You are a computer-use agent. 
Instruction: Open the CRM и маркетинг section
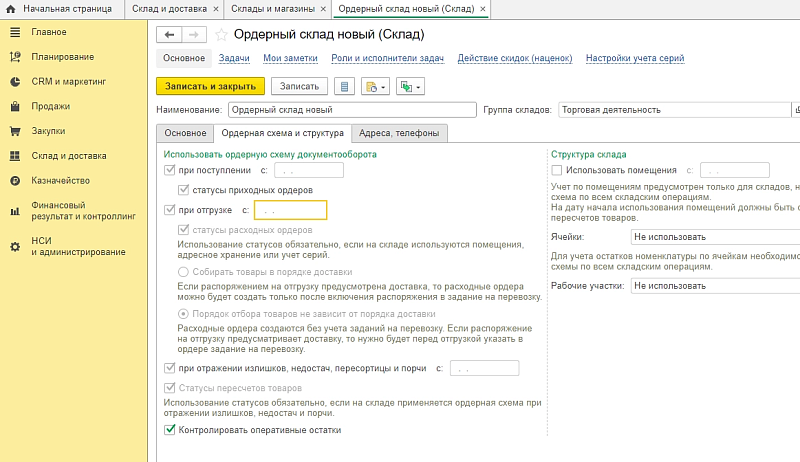(x=67, y=81)
